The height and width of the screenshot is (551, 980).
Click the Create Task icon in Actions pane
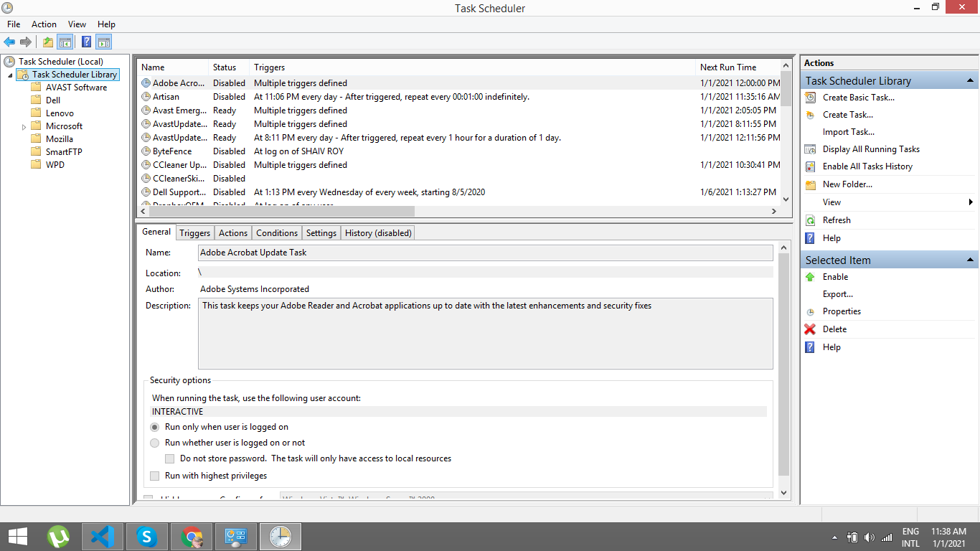tap(811, 115)
